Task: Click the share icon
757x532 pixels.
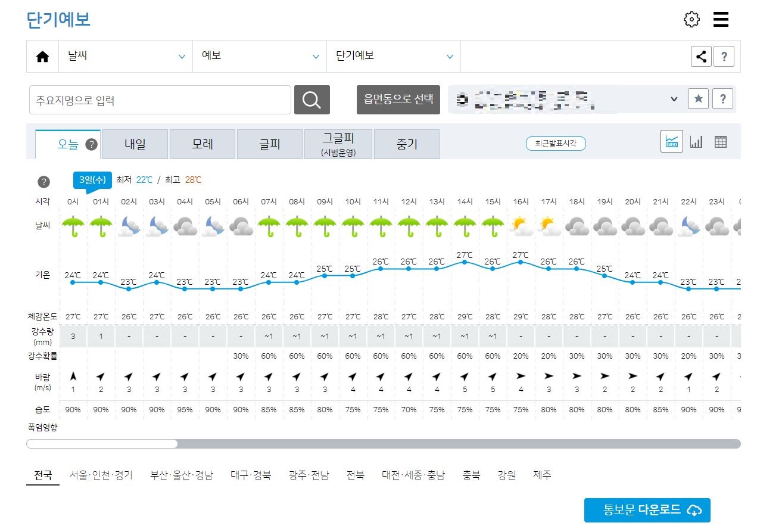Action: (x=701, y=56)
